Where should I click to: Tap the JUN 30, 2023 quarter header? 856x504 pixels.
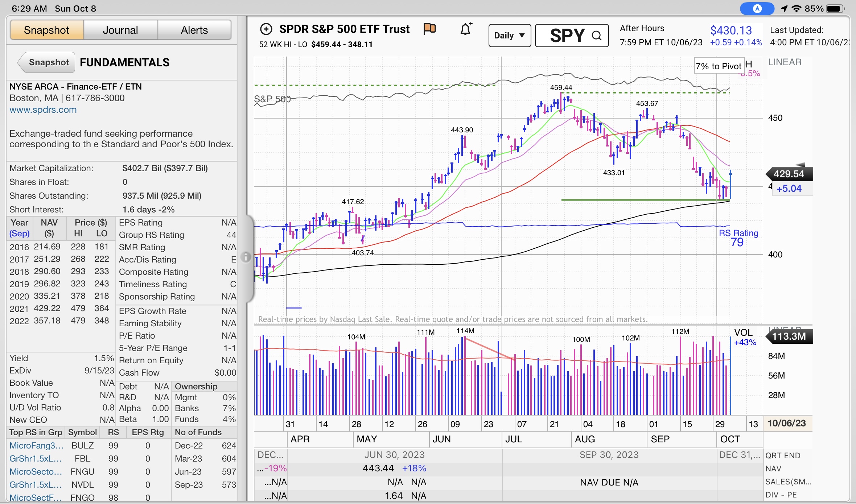pos(394,455)
